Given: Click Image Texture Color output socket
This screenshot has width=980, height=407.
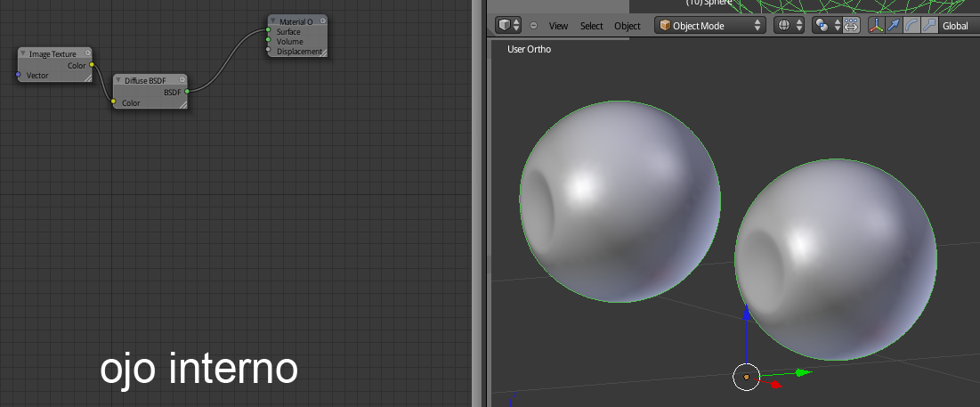Looking at the screenshot, I should [92, 64].
